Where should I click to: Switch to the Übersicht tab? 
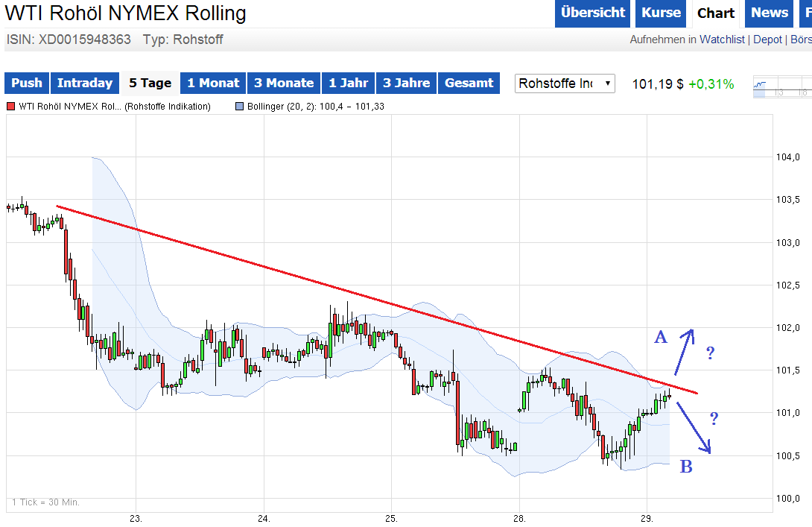point(593,13)
